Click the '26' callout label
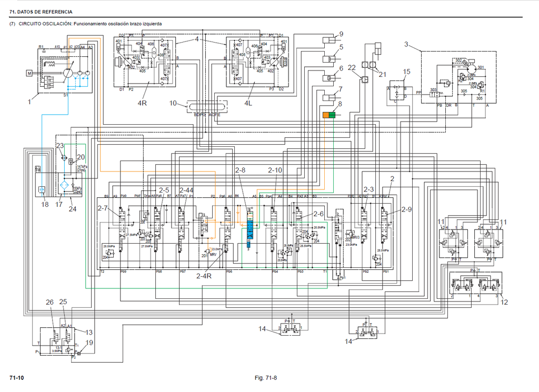Viewport: 539px width, 392px height. point(50,302)
